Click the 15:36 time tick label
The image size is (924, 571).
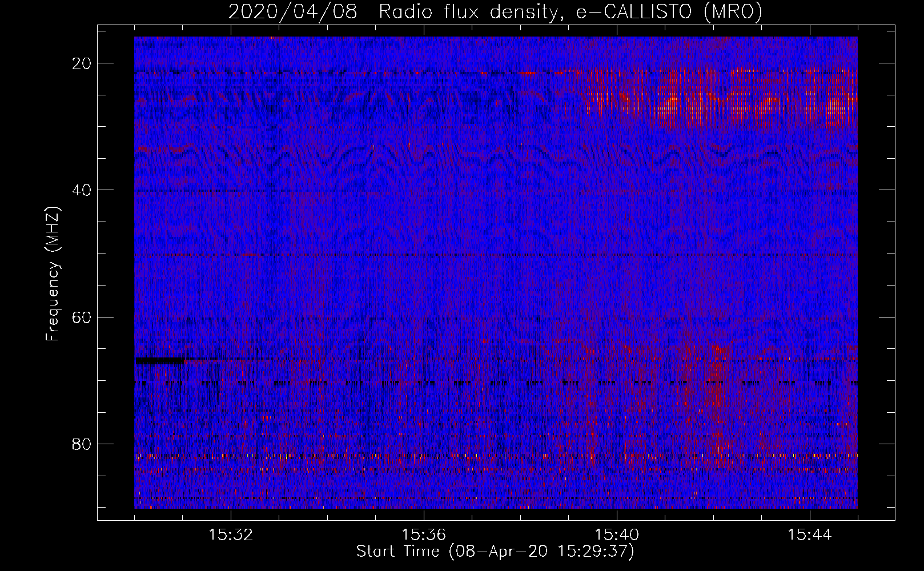pyautogui.click(x=424, y=535)
